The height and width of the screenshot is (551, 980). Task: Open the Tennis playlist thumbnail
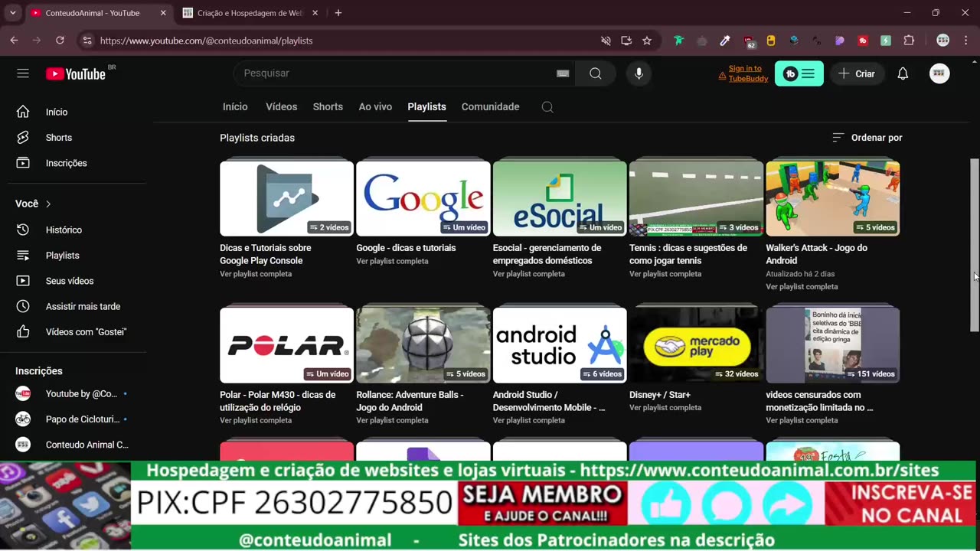(x=696, y=198)
